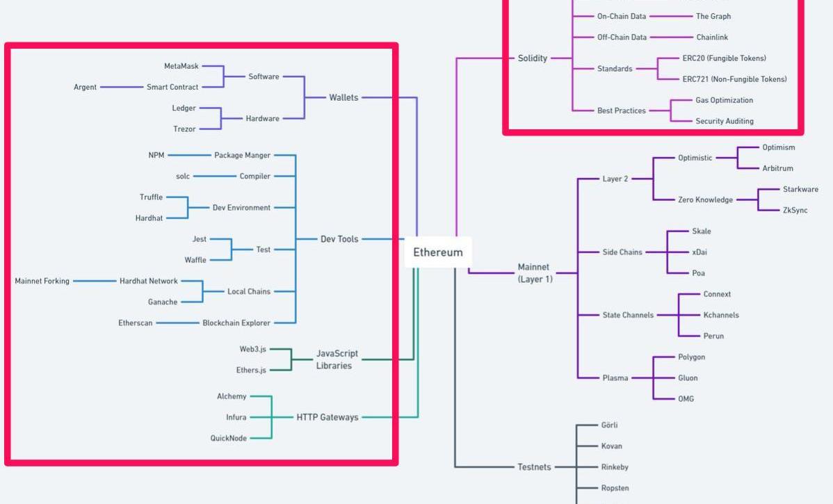Click the central Ethereum node
Viewport: 833px width, 504px height.
(x=437, y=252)
